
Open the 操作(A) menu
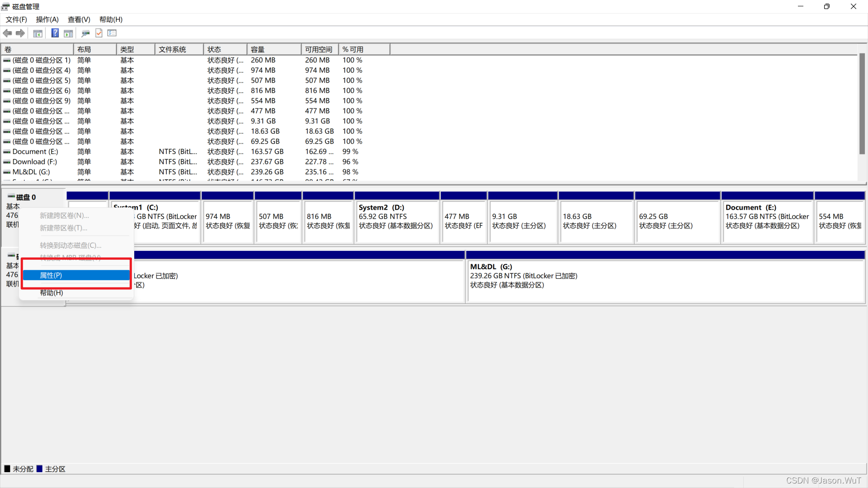click(x=47, y=19)
